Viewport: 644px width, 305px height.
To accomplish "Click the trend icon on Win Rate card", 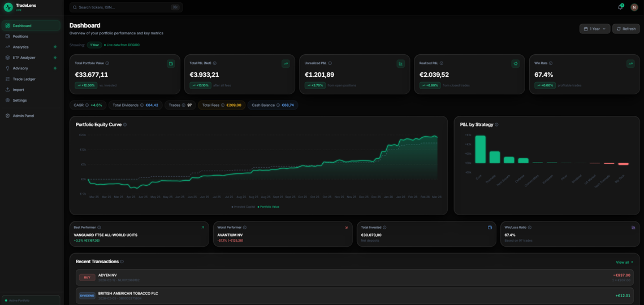I will 630,64.
